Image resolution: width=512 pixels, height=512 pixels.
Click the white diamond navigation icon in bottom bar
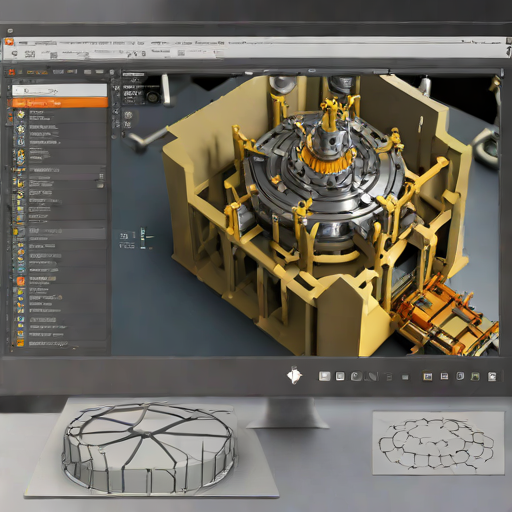click(x=294, y=376)
